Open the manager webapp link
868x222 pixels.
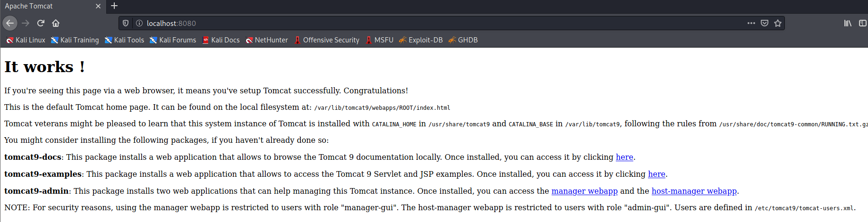click(585, 191)
